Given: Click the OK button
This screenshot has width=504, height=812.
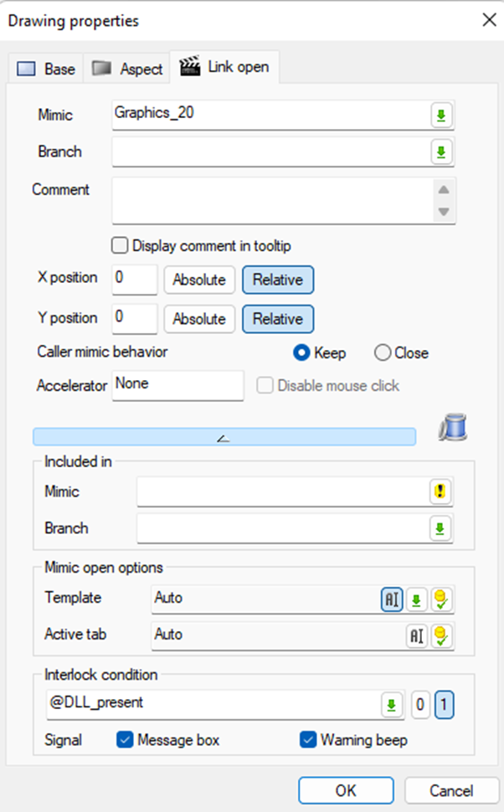Looking at the screenshot, I should click(x=346, y=790).
